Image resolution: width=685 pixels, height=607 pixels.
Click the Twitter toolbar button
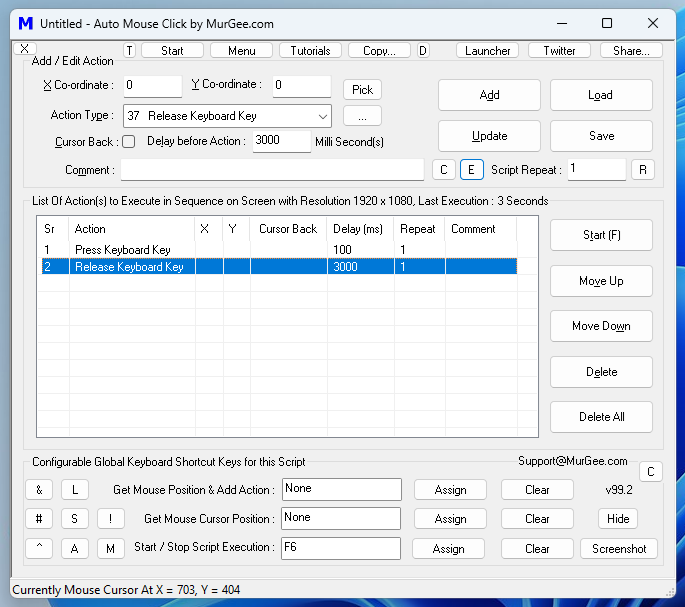click(x=559, y=51)
